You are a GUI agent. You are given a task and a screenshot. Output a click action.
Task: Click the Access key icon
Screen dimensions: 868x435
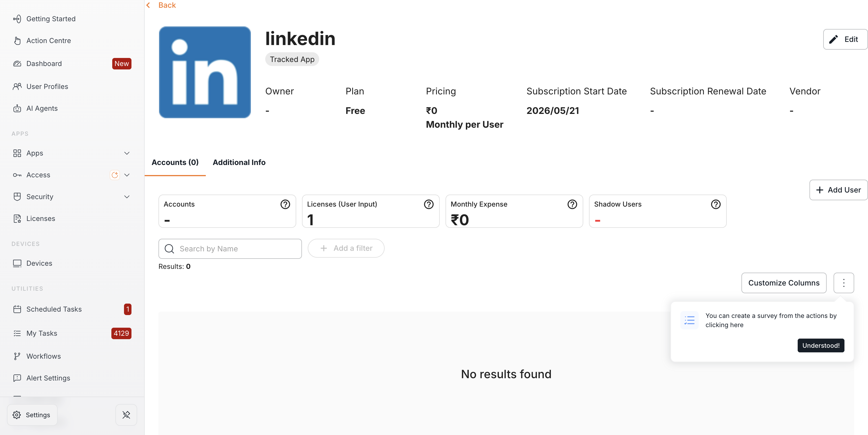[17, 175]
